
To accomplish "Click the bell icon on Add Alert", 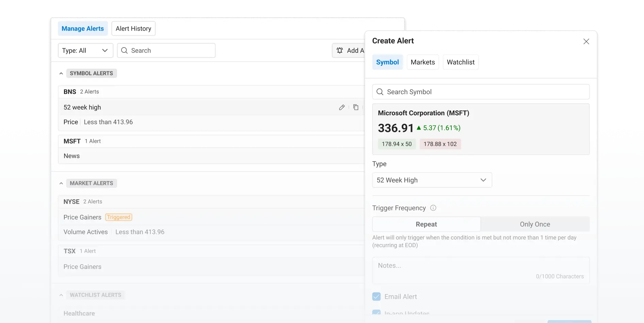I will tap(340, 50).
